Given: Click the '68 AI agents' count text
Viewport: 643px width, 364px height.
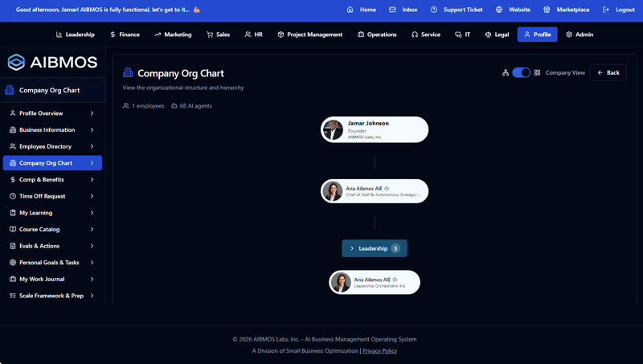Looking at the screenshot, I should [195, 106].
